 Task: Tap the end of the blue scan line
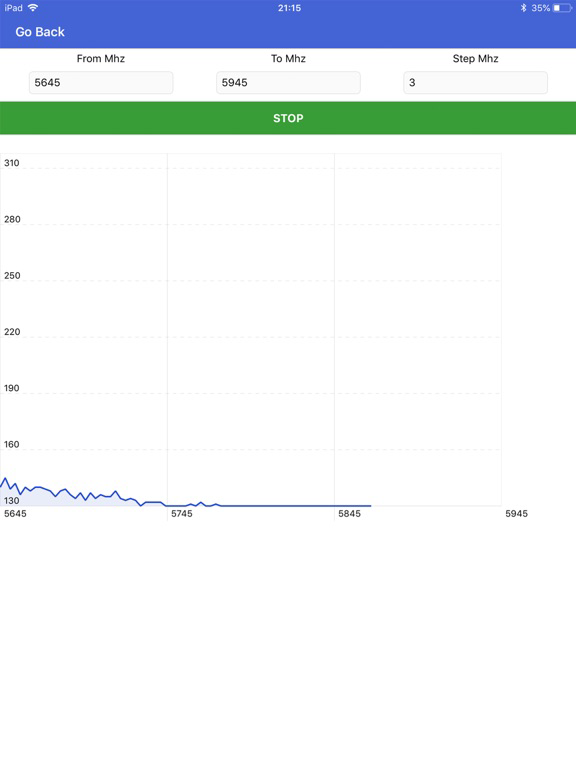pos(370,505)
